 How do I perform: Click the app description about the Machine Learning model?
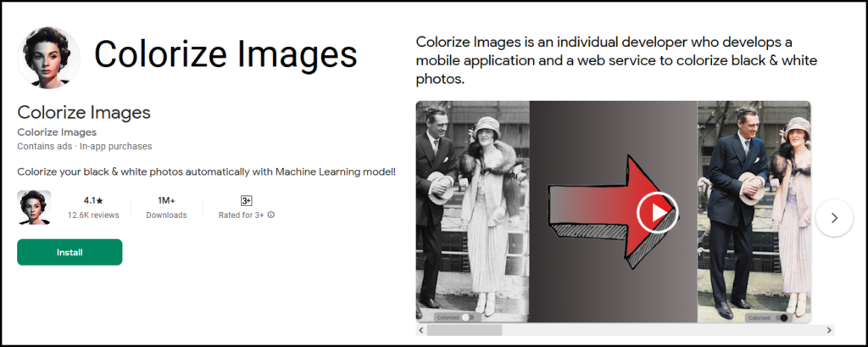pos(207,171)
